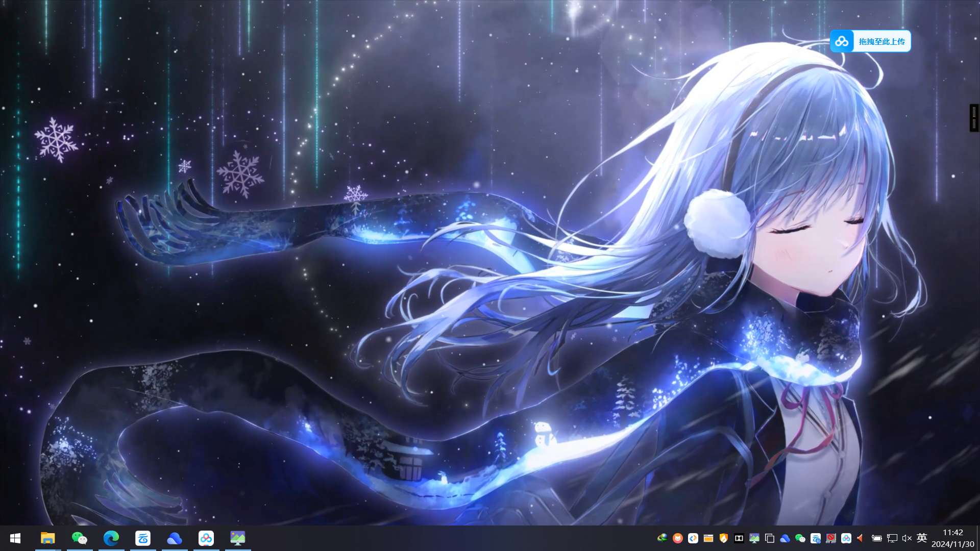The image size is (980, 551).
Task: Launch Microsoft Edge from the taskbar
Action: point(111,538)
